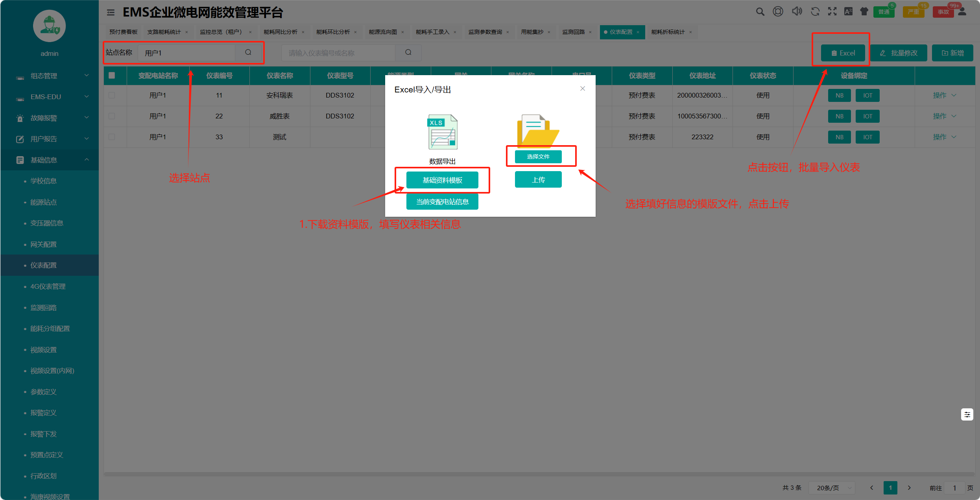Click the magnifier search icon in header
The height and width of the screenshot is (500, 980).
pos(760,12)
